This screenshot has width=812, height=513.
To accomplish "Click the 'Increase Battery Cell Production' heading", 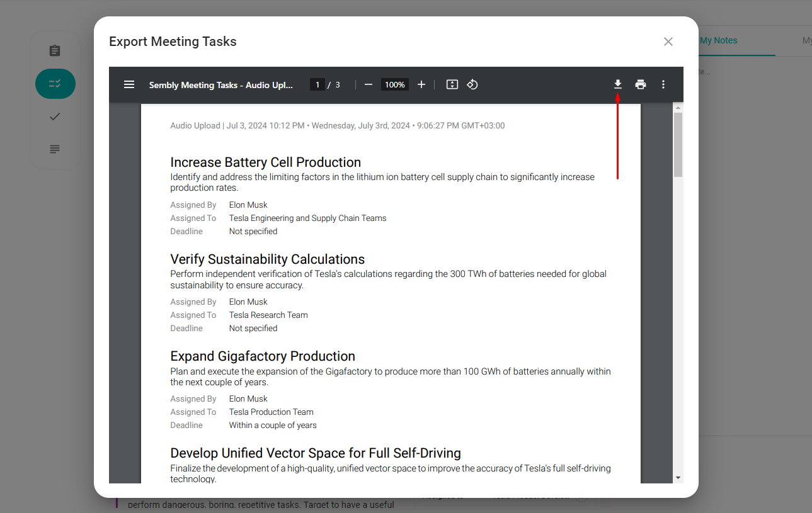I will point(266,162).
